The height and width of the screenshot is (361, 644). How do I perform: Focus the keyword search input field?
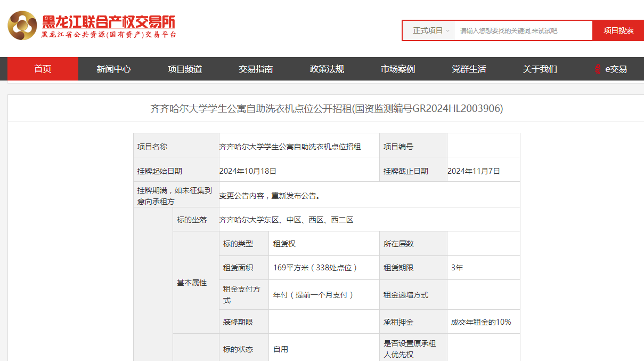click(522, 31)
